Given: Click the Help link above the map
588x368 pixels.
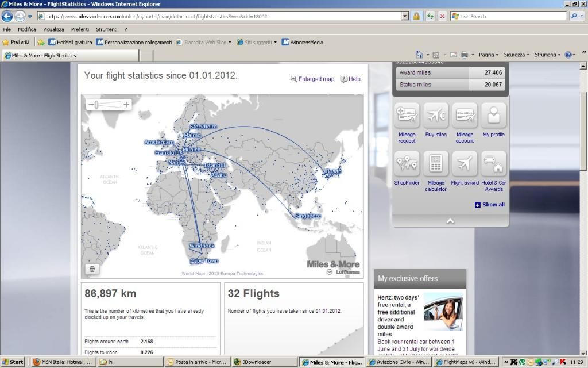Looking at the screenshot, I should coord(350,79).
